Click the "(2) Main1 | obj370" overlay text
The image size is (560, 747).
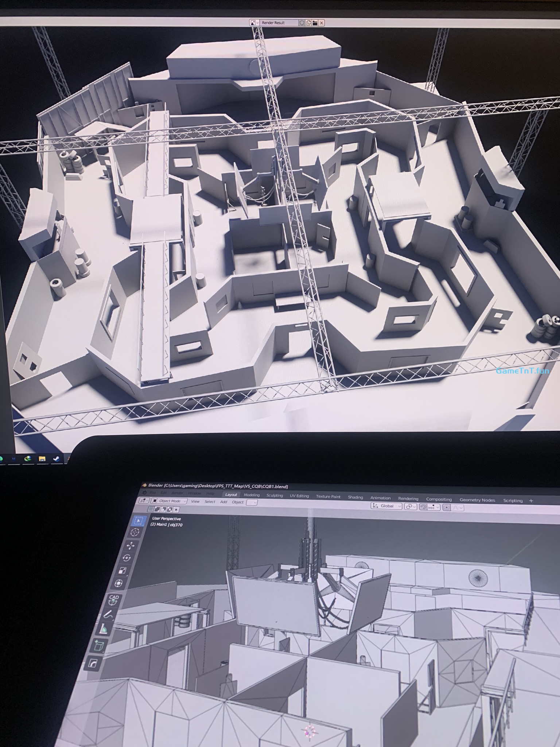point(166,525)
